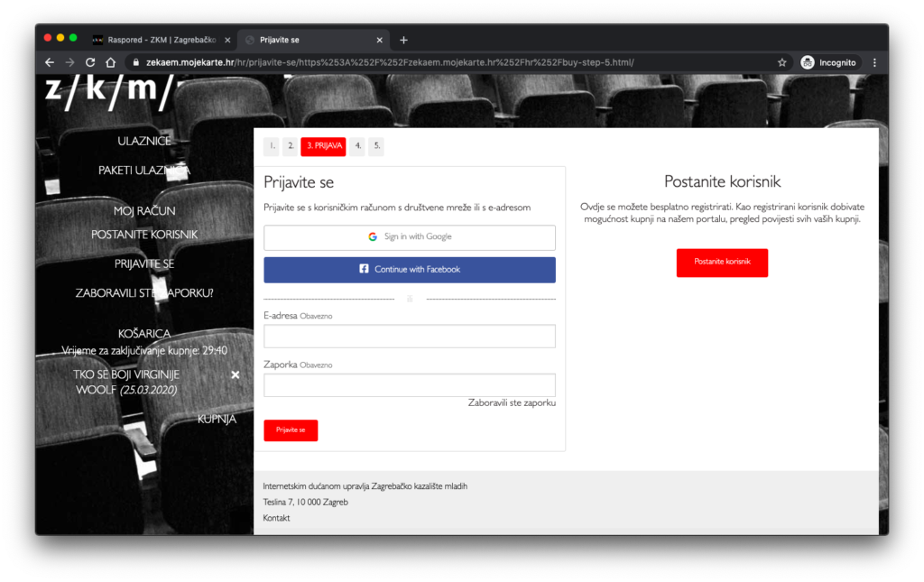Screen dimensions: 924x582
Task: Open a new tab with the plus icon
Action: (x=403, y=40)
